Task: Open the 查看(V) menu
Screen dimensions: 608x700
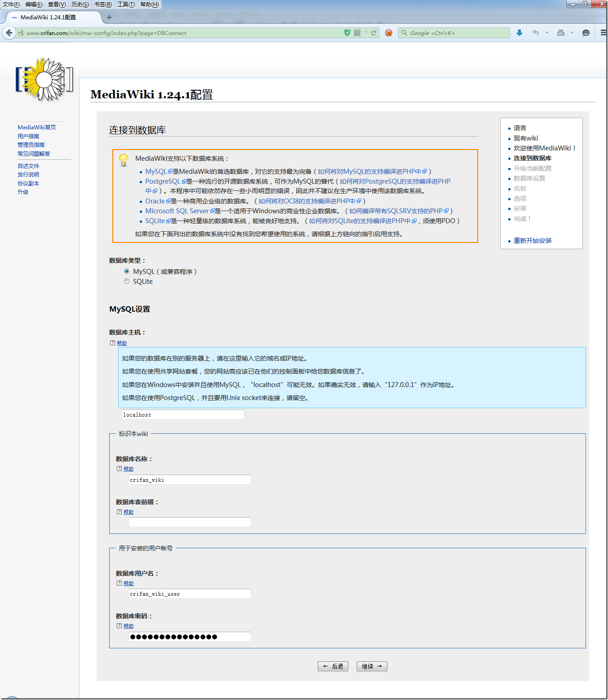Action: tap(57, 4)
